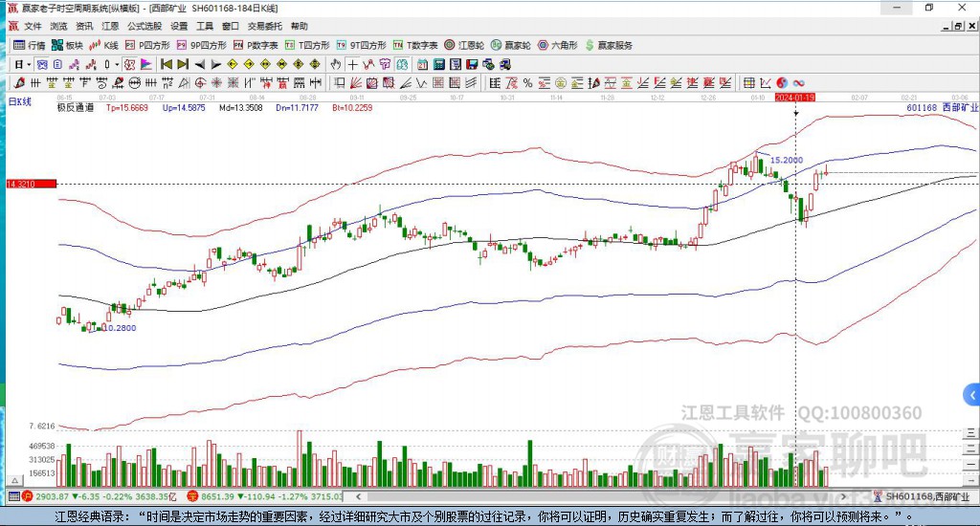This screenshot has width=980, height=526.
Task: Click the black left arrow icon
Action: (x=199, y=64)
